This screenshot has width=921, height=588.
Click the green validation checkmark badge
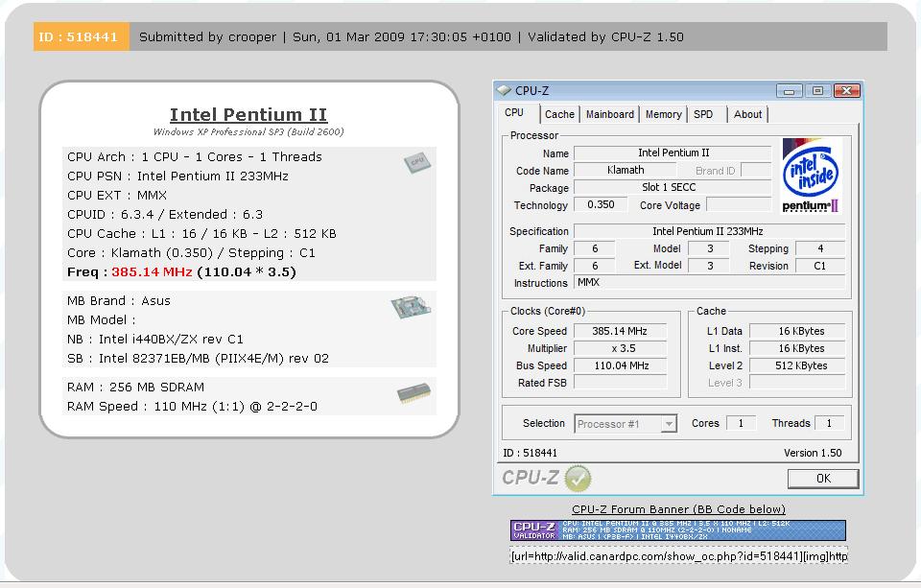578,478
